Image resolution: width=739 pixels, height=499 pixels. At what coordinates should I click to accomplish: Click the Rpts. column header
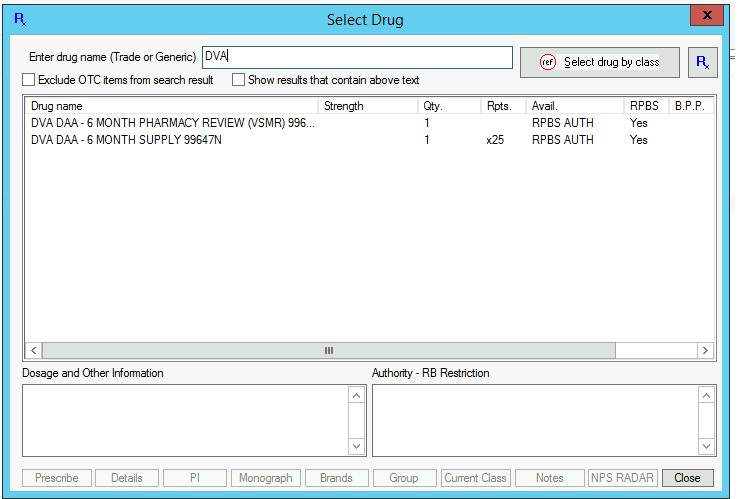click(x=503, y=106)
